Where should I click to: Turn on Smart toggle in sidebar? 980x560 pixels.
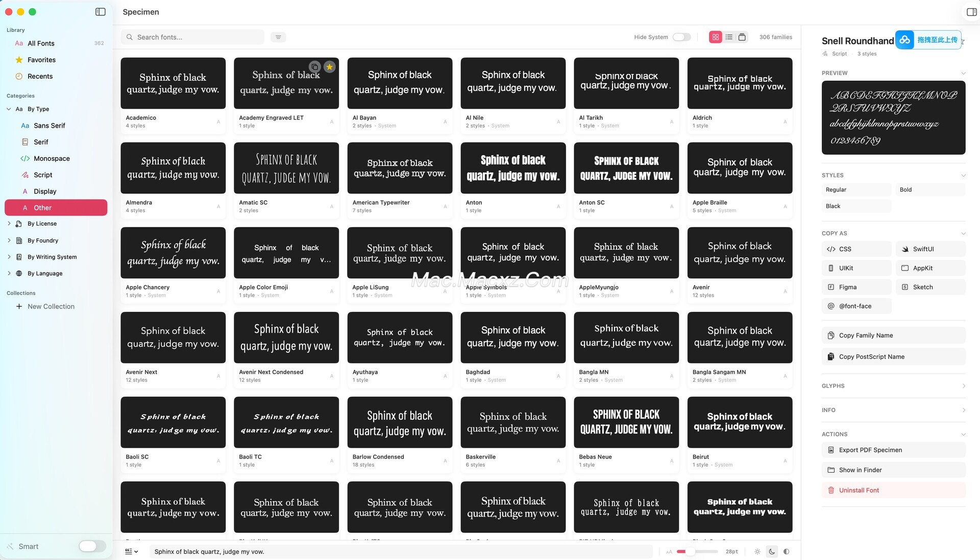pyautogui.click(x=92, y=546)
